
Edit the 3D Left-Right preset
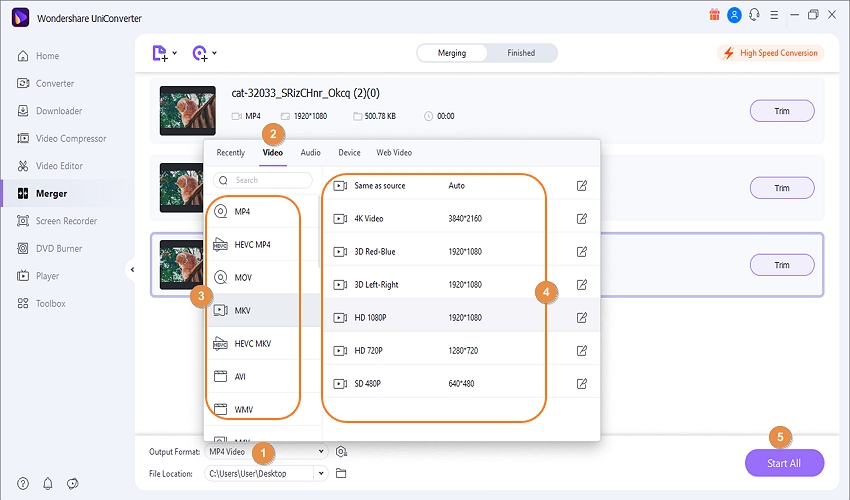coord(582,285)
